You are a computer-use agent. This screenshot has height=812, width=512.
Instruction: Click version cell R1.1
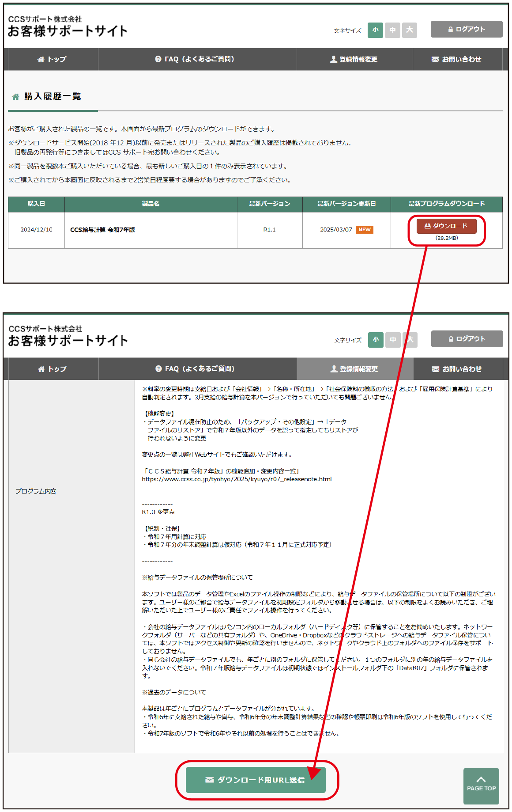(269, 230)
